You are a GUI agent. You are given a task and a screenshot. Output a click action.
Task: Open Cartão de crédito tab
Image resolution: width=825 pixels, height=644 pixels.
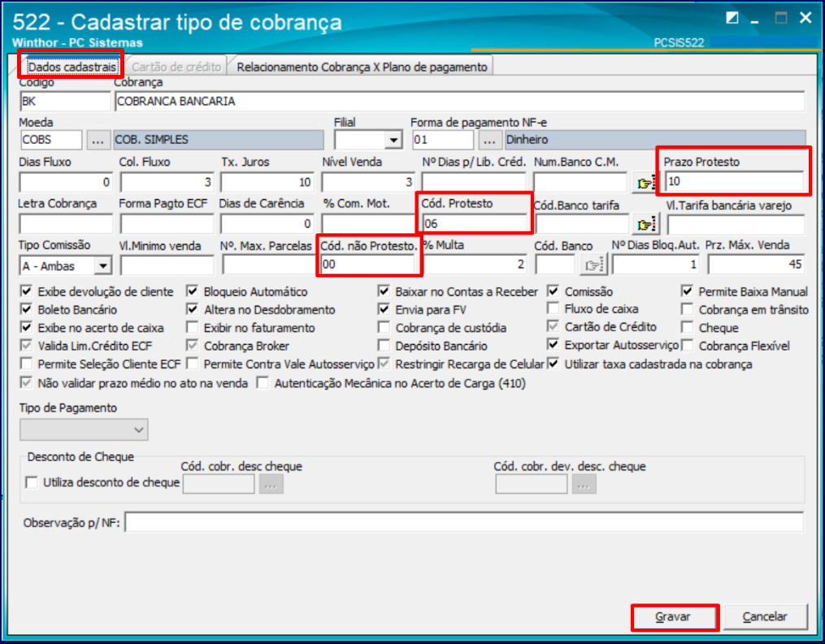(x=176, y=67)
